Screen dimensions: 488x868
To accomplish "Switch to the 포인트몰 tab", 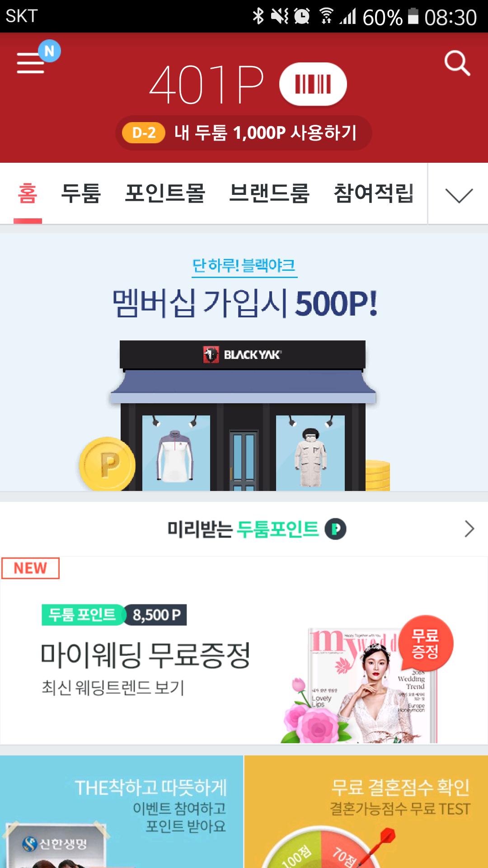I will [165, 193].
